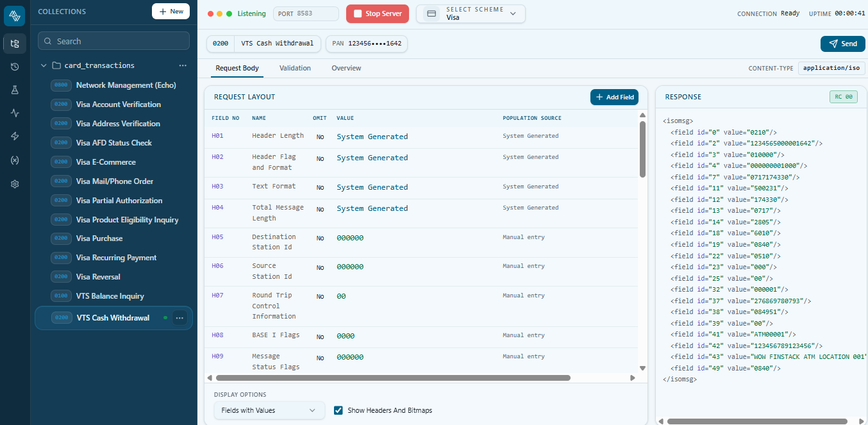Open VTS Cash Withdrawal more options ellipsis

(179, 317)
